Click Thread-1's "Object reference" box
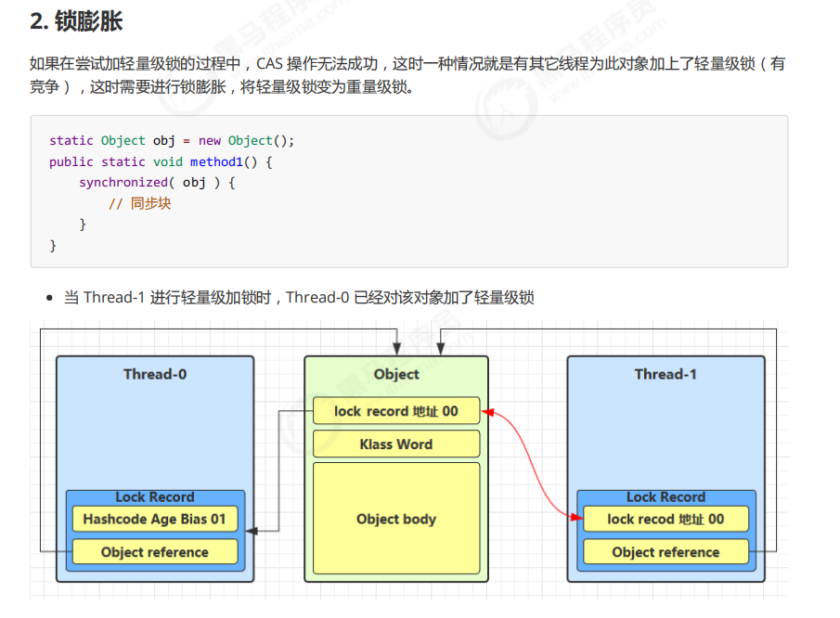840x618 pixels. pos(666,552)
